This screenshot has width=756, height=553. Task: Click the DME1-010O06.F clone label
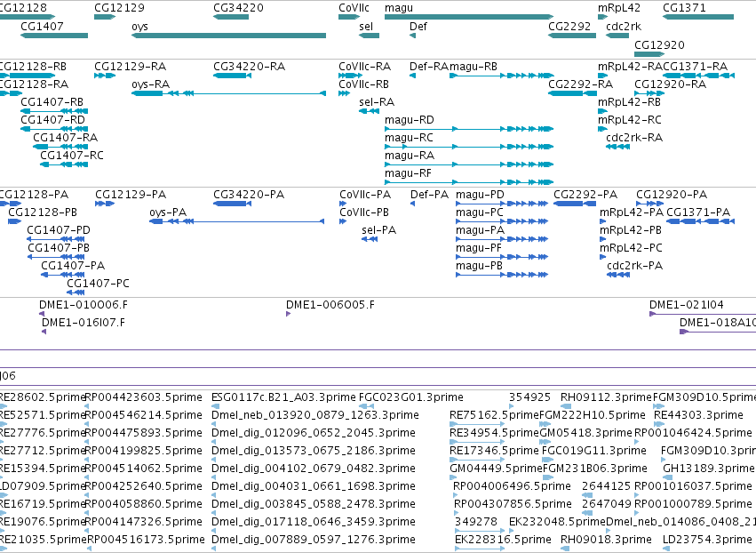[x=84, y=305]
